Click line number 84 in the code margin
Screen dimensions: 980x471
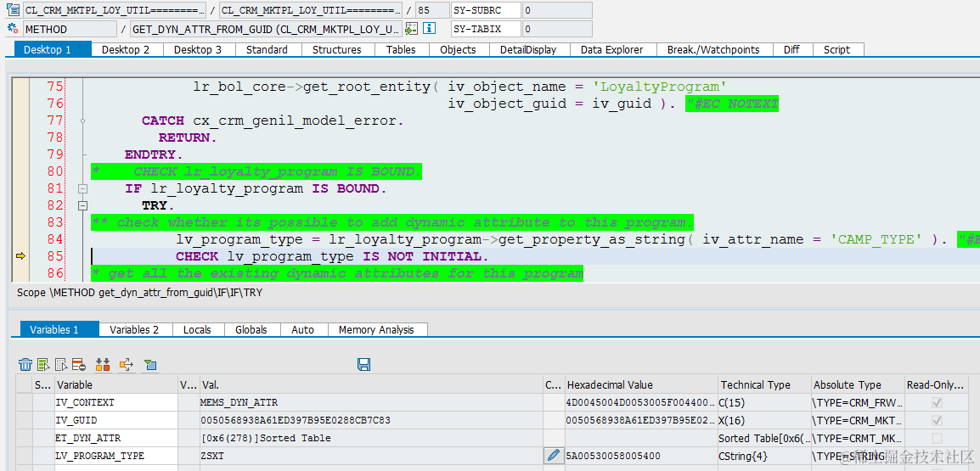[x=55, y=239]
